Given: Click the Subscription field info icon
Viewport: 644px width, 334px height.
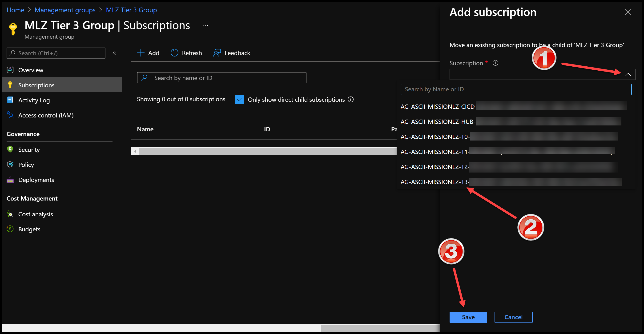Looking at the screenshot, I should click(495, 63).
